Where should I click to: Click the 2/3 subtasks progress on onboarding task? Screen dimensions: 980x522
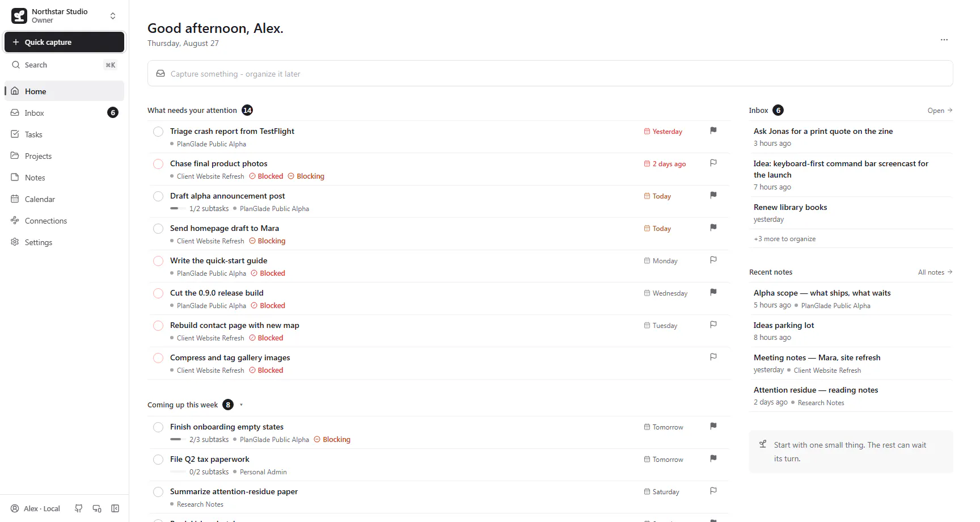point(200,440)
